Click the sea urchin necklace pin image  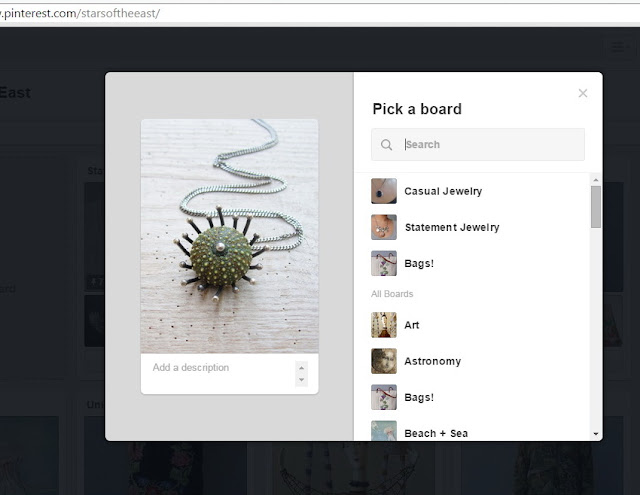(x=229, y=236)
